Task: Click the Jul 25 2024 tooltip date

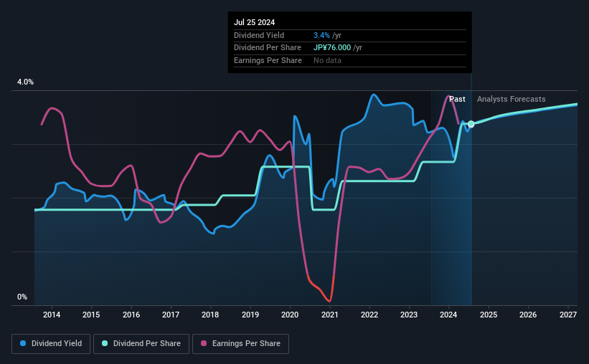Action: 254,22
